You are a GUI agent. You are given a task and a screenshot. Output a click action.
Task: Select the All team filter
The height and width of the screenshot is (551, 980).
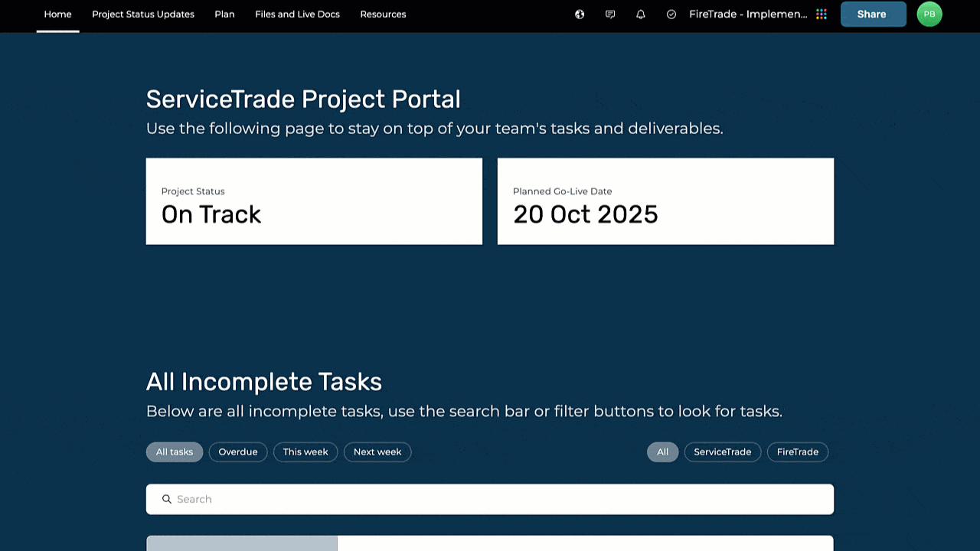662,452
